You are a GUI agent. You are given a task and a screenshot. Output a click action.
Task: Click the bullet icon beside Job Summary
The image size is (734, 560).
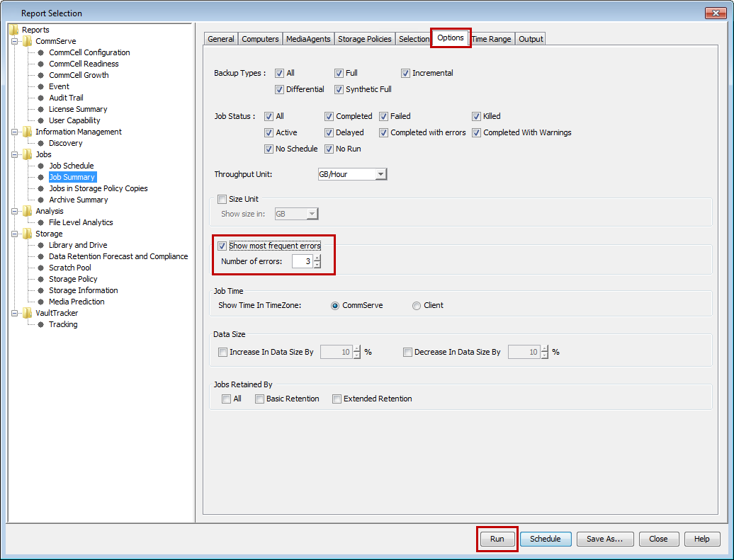[x=40, y=177]
